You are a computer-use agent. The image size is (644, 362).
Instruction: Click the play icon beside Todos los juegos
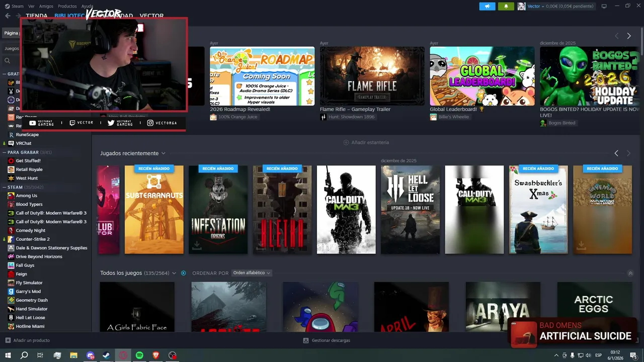coord(183,273)
